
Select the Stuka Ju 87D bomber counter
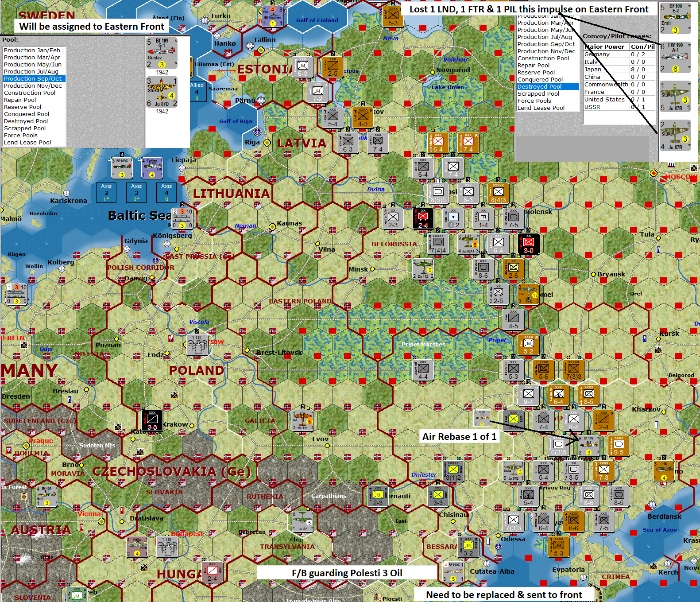coord(162,92)
